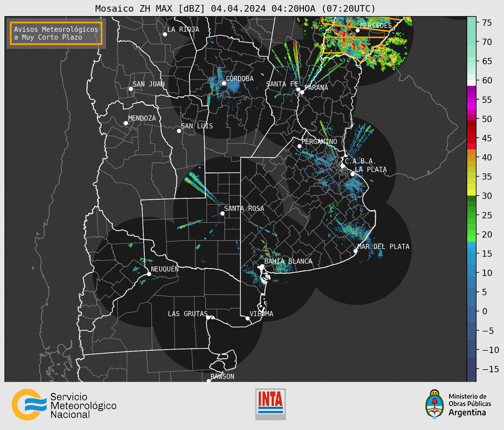Click the PARANÁ label text
The width and height of the screenshot is (504, 430).
click(316, 88)
